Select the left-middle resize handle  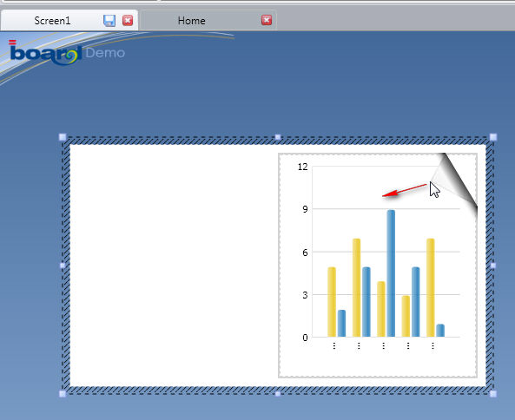(63, 266)
